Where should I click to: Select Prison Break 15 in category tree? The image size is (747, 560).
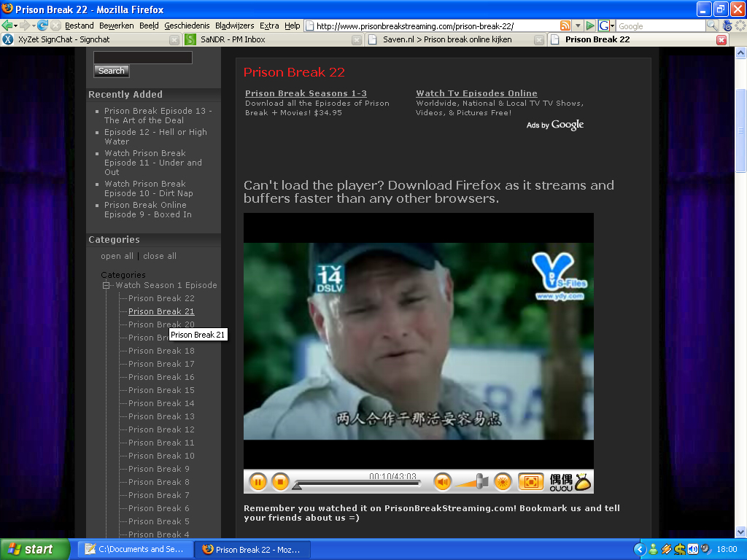pyautogui.click(x=161, y=391)
